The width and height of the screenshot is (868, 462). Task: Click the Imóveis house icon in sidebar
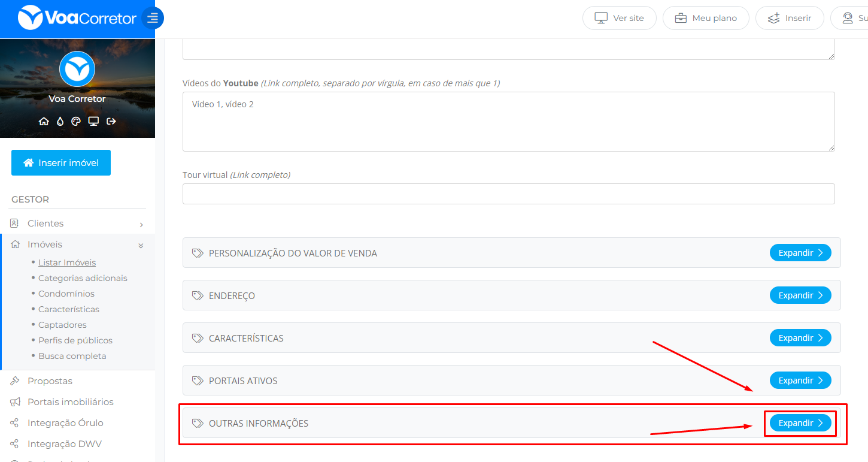(x=15, y=244)
